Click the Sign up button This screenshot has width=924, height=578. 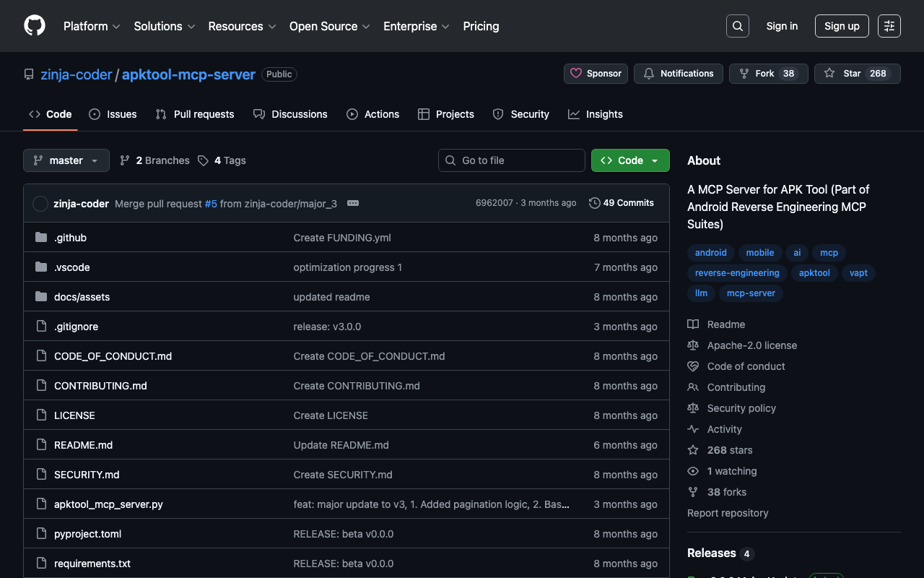pos(841,26)
